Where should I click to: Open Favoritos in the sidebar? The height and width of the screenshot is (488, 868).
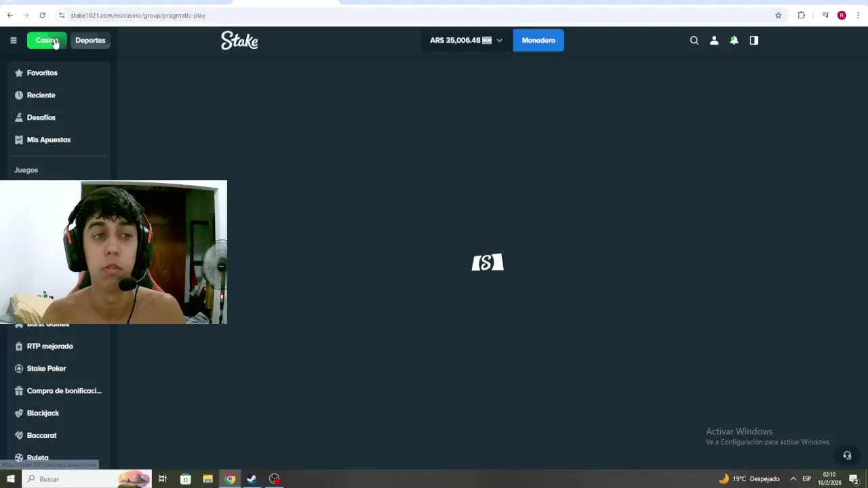pyautogui.click(x=59, y=73)
